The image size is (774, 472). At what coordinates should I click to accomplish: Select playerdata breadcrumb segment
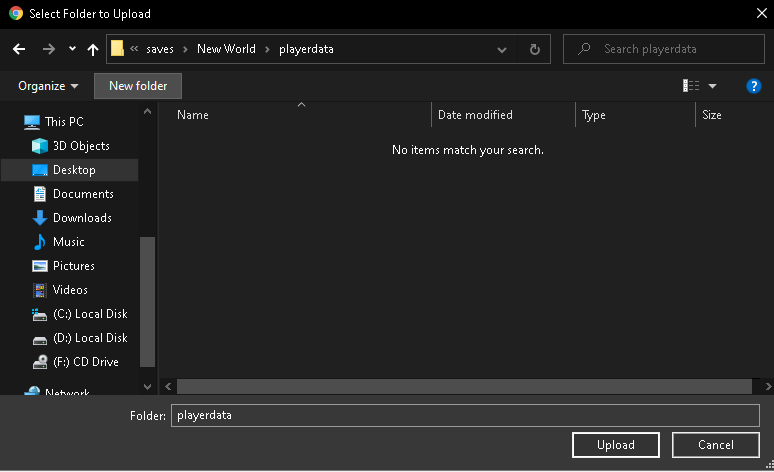pos(306,49)
